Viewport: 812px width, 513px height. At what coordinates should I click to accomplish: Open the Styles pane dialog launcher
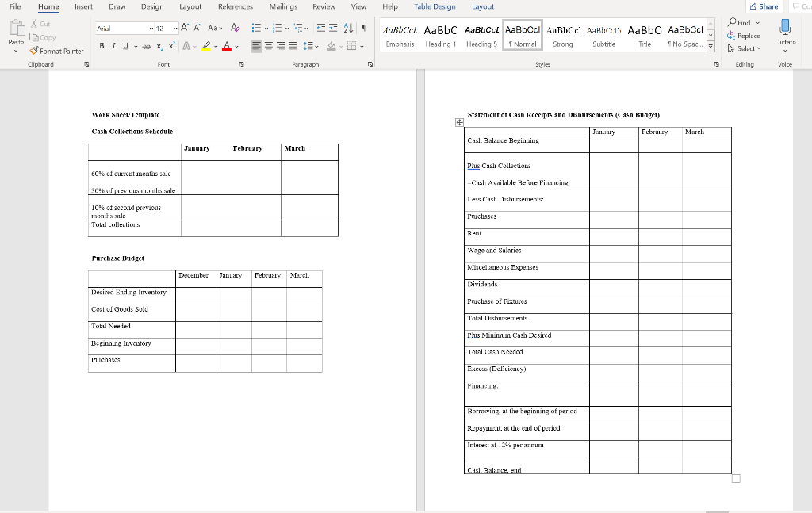pos(716,64)
